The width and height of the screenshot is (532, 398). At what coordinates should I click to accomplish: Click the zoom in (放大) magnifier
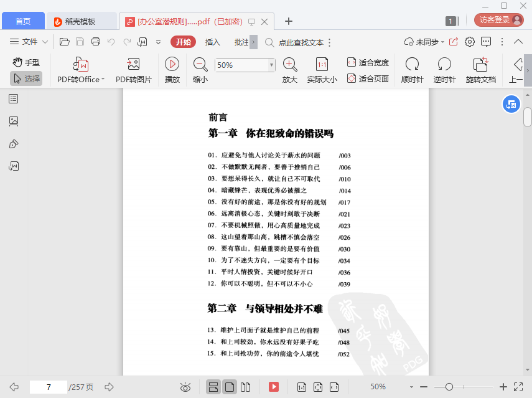tap(289, 70)
